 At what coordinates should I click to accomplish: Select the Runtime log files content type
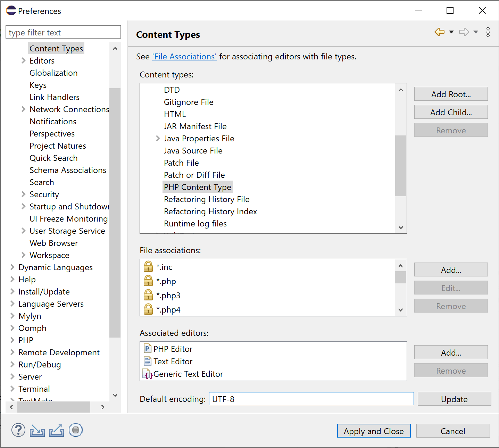pyautogui.click(x=195, y=223)
